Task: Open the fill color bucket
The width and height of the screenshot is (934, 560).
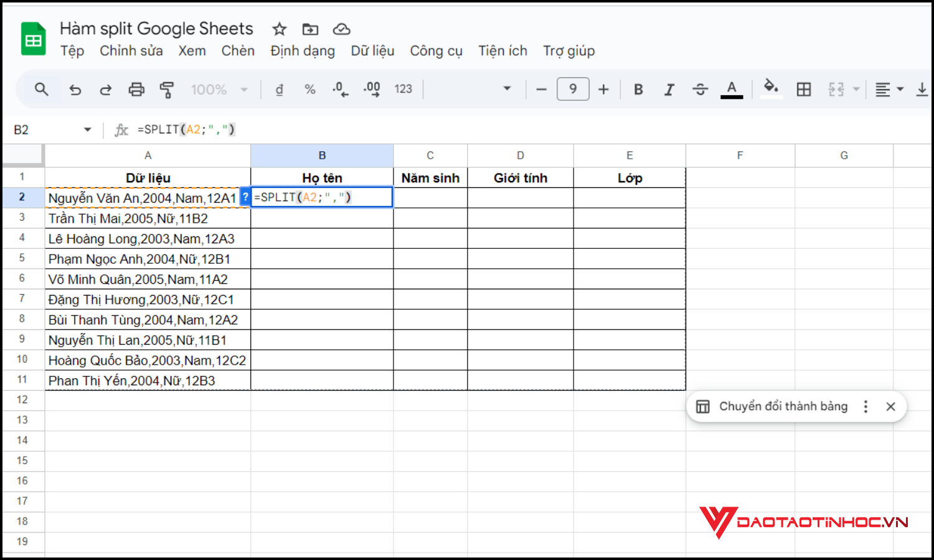Action: pyautogui.click(x=771, y=88)
